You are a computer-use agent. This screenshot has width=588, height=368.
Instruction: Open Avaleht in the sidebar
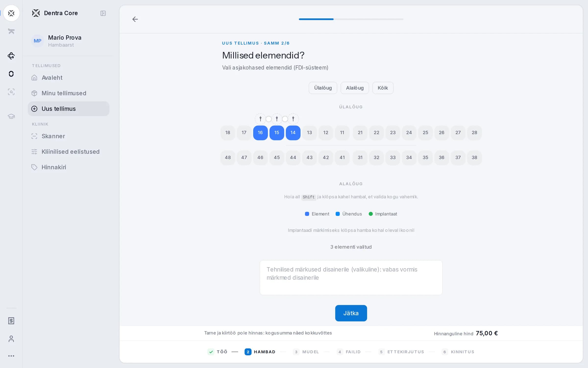pos(69,78)
